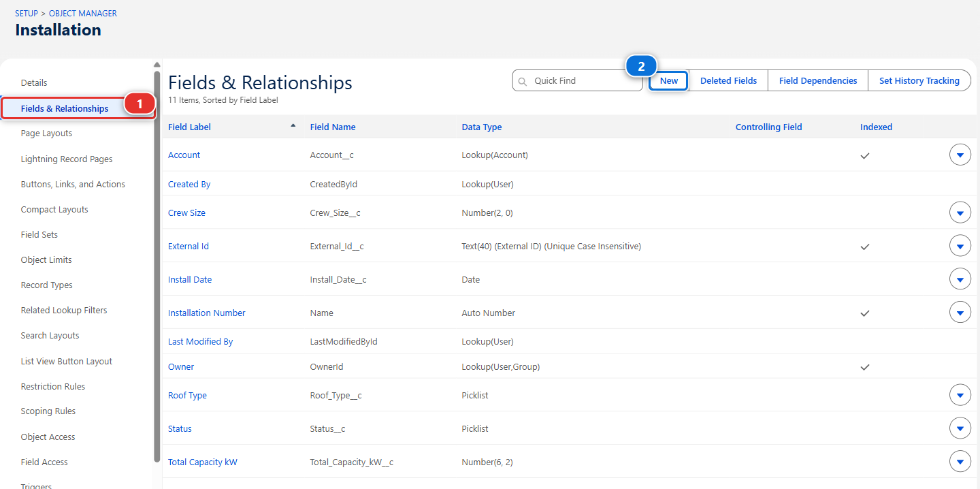Image resolution: width=980 pixels, height=489 pixels.
Task: Open the Roof Type row action arrow
Action: [x=960, y=395]
